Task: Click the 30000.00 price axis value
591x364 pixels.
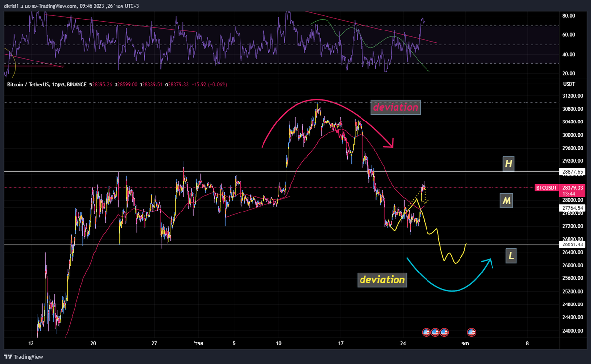Action: click(x=572, y=135)
